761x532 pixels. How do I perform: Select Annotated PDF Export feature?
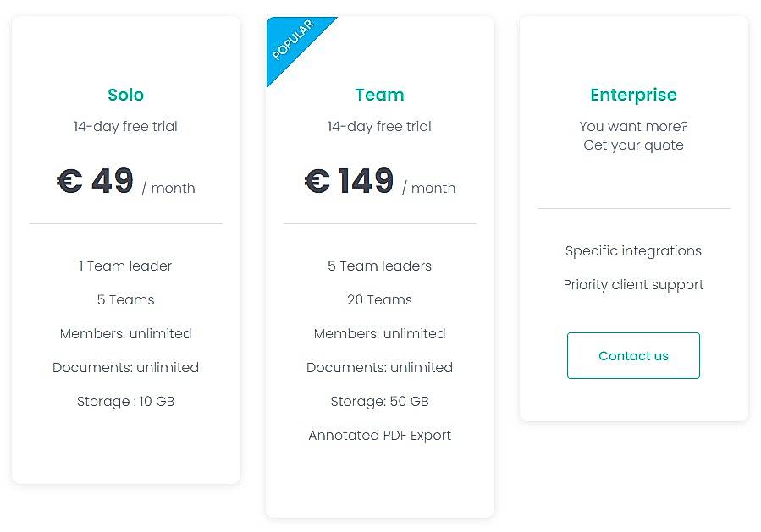click(379, 435)
